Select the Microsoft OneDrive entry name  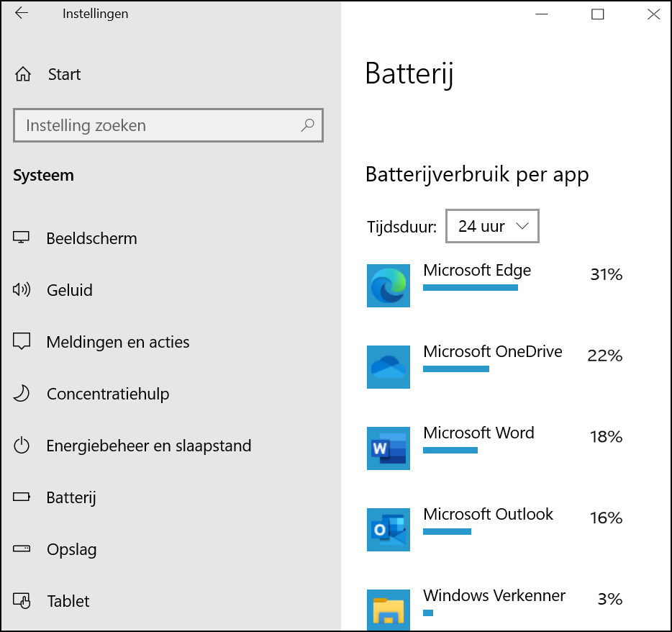493,351
